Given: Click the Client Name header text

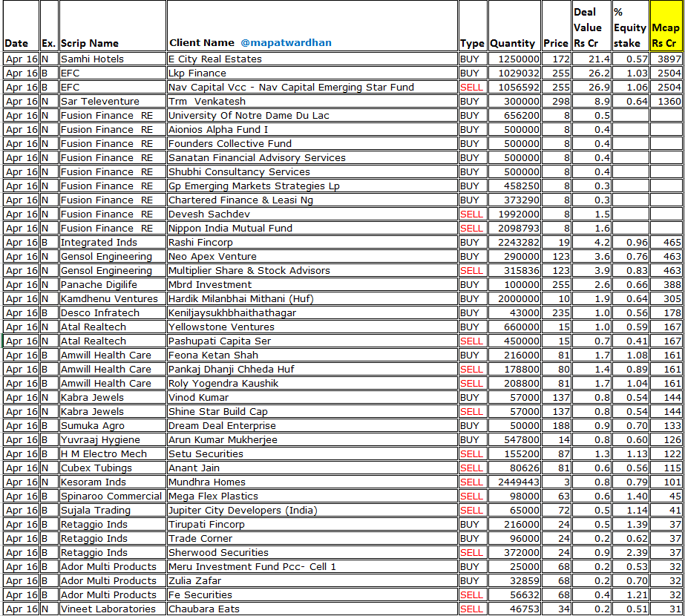Looking at the screenshot, I should [x=202, y=43].
